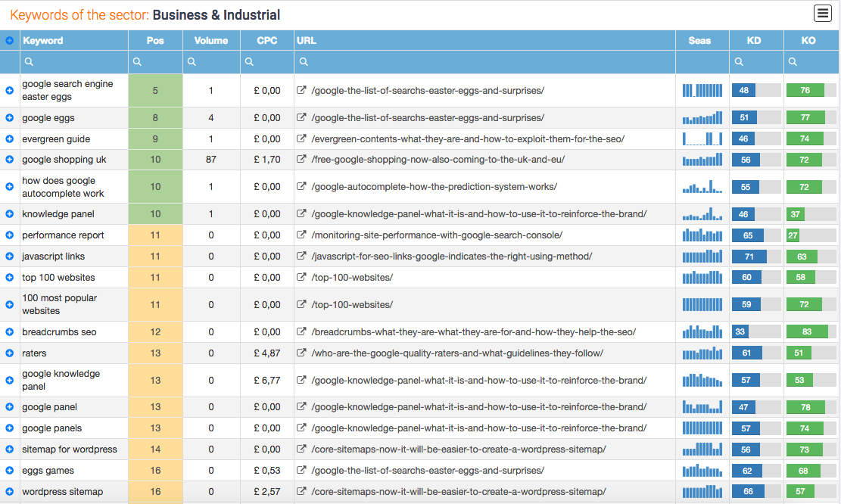Viewport: 841px width, 504px height.
Task: Expand the 'wordpress sitemap' row
Action: (x=10, y=492)
